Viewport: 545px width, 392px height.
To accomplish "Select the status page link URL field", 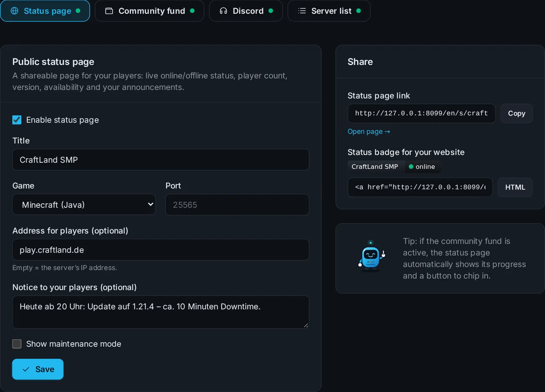I will [422, 113].
